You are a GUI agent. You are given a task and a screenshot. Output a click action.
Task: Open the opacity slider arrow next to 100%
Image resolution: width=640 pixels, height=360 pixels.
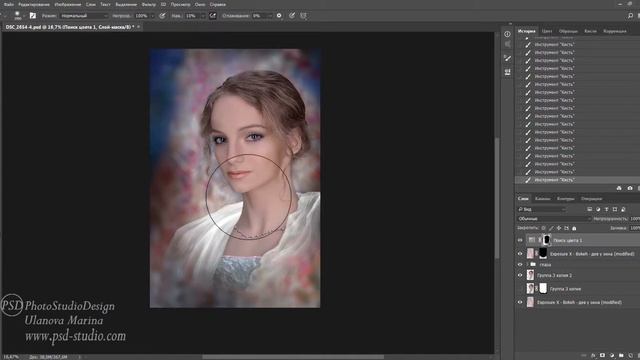[x=153, y=16]
